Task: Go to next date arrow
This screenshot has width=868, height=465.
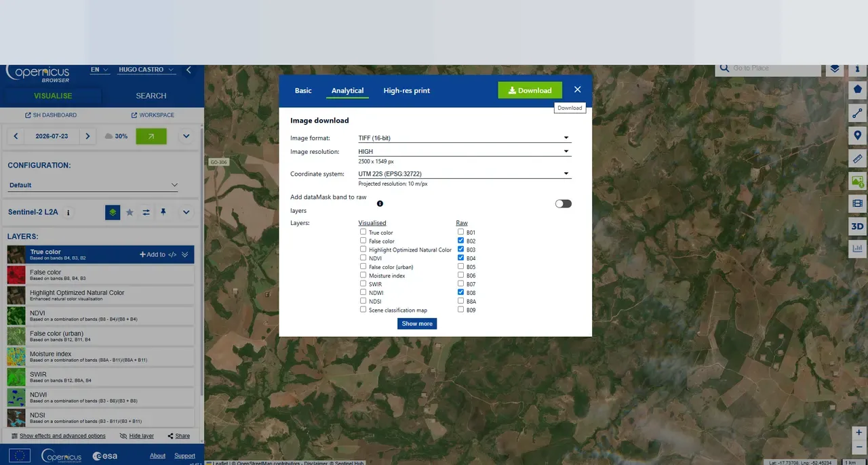Action: pyautogui.click(x=87, y=136)
